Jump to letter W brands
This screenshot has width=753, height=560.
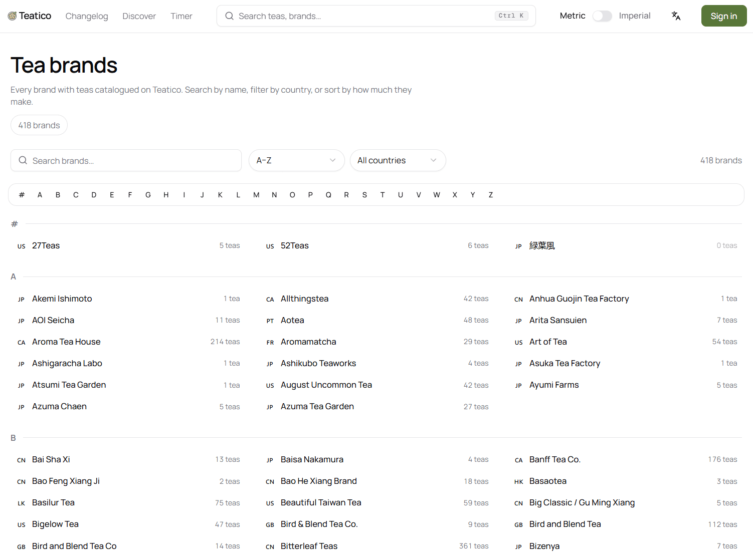tap(437, 195)
